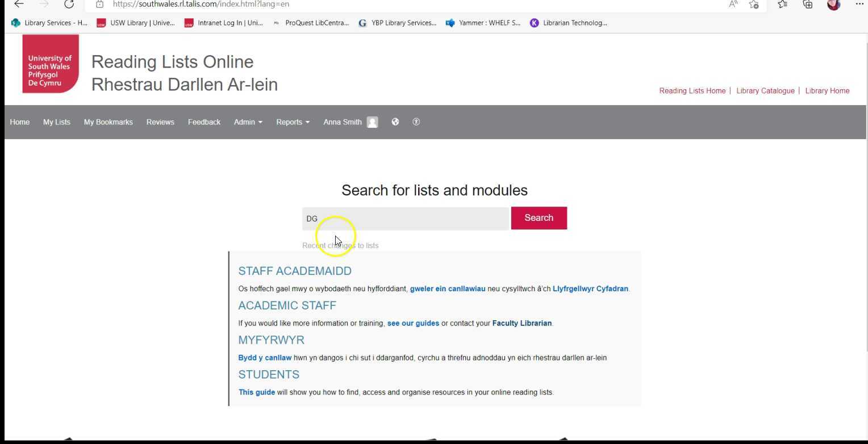Open the Library Catalogue link
This screenshot has width=868, height=444.
coord(765,90)
